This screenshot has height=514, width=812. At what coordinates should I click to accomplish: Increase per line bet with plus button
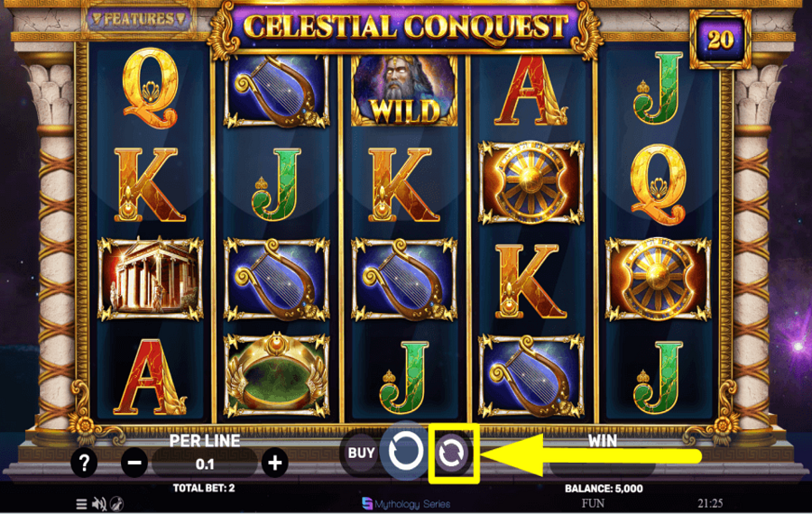tap(275, 463)
